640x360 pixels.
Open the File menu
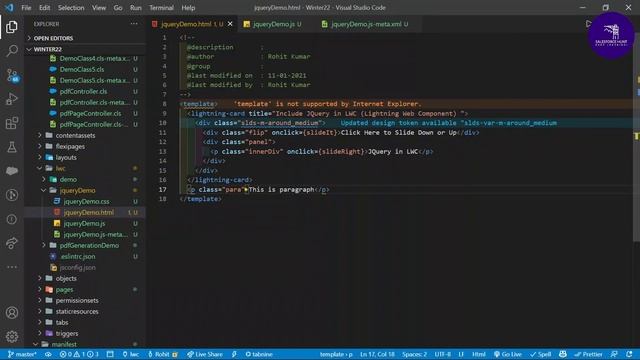point(26,8)
